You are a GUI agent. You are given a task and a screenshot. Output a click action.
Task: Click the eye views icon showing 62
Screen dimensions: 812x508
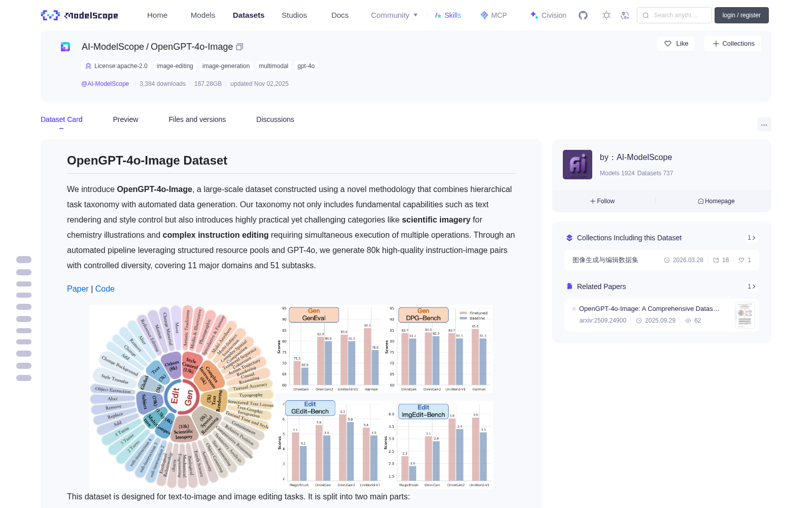point(688,321)
